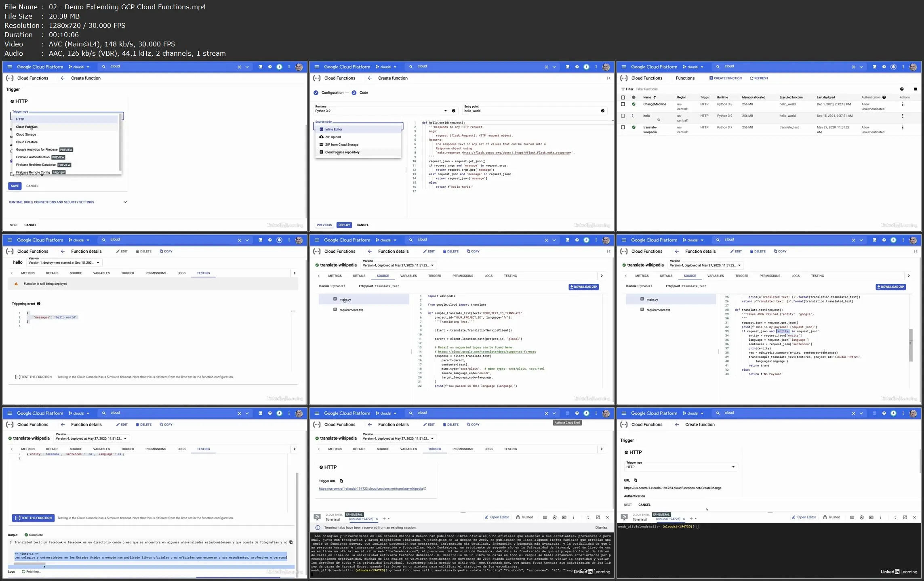This screenshot has height=581, width=924.
Task: Select the translate-wikipedia row checkbox
Action: [x=623, y=128]
